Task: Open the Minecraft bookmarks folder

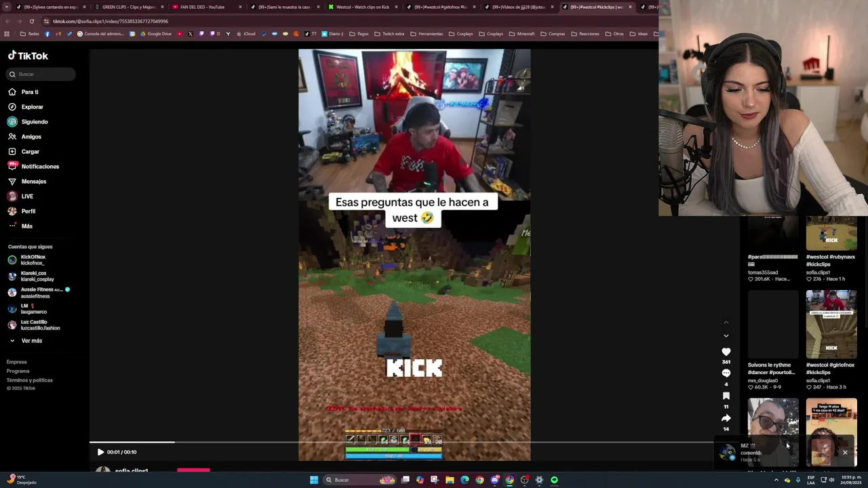Action: (x=521, y=34)
